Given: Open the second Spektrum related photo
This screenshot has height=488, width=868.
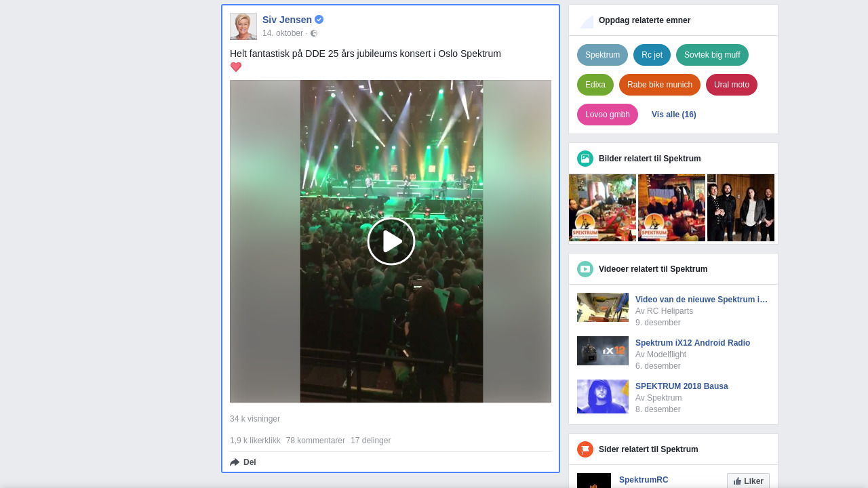Looking at the screenshot, I should [x=671, y=207].
